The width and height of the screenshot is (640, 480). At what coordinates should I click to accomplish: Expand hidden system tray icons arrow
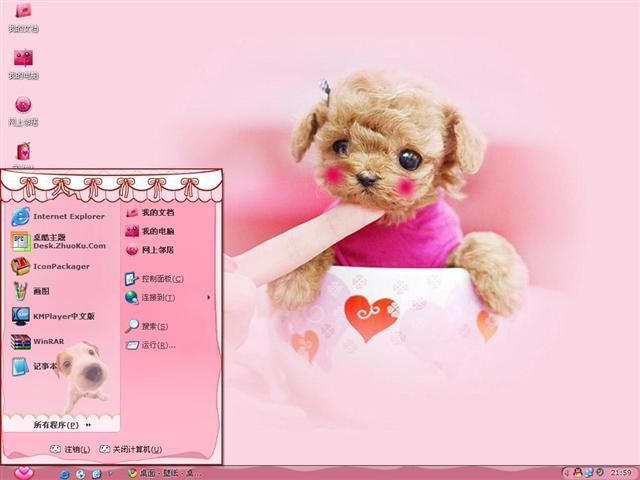tap(566, 473)
